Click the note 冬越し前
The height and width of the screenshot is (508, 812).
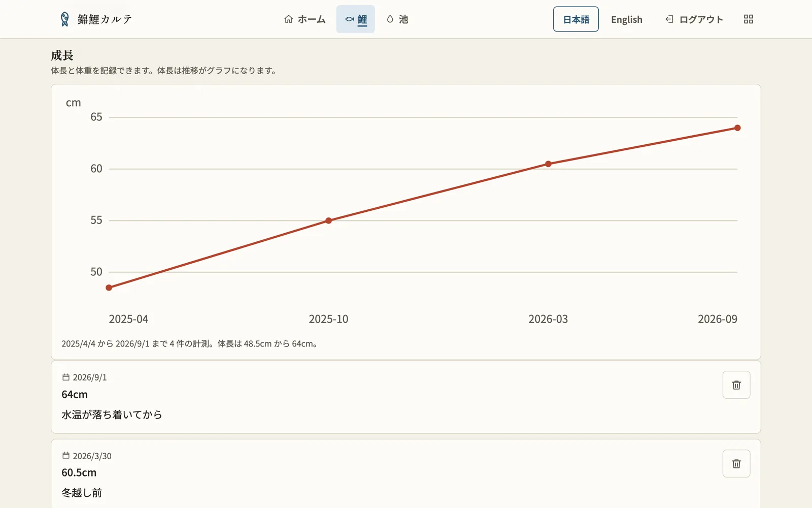82,493
